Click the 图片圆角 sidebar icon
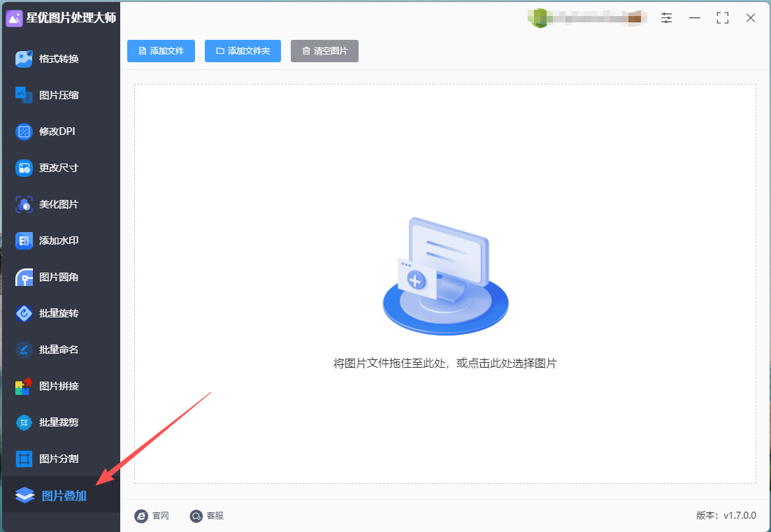 click(24, 278)
